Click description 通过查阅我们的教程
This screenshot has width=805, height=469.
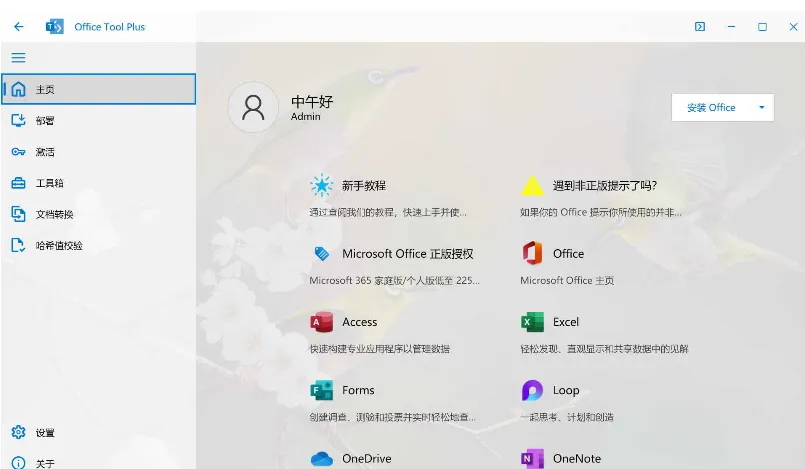[x=388, y=212]
